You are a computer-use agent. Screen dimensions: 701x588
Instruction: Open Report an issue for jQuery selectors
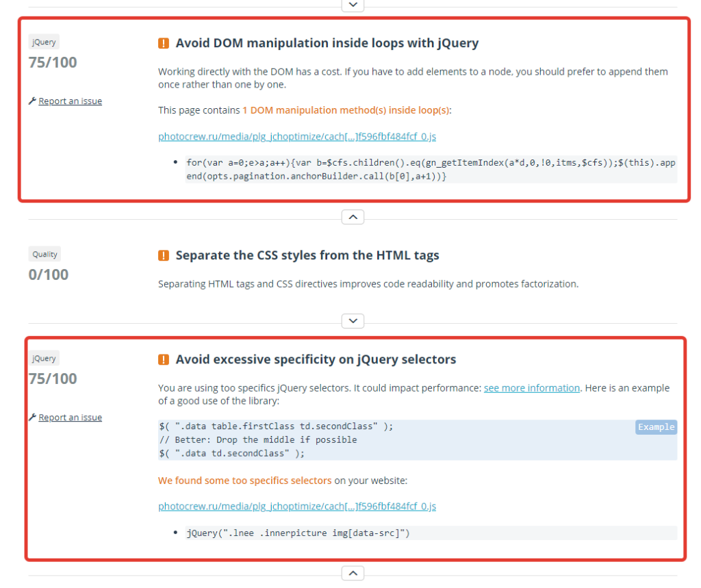pos(70,418)
